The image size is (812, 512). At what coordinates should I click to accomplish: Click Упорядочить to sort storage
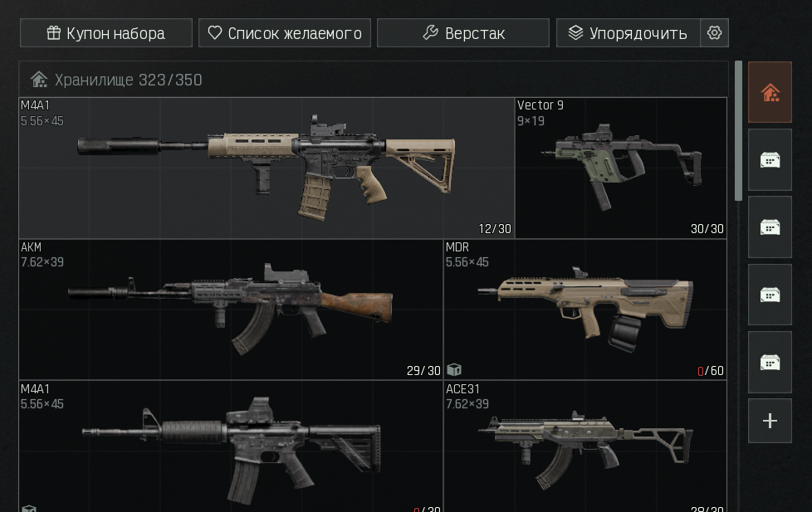629,33
